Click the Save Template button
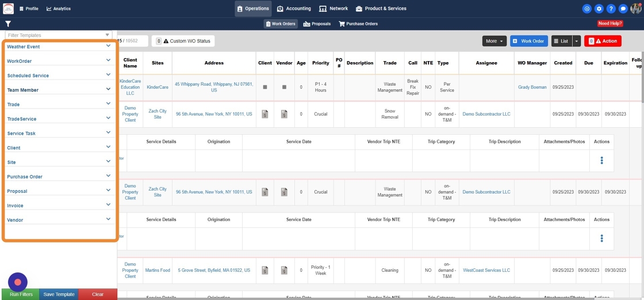644x300 pixels. point(59,294)
